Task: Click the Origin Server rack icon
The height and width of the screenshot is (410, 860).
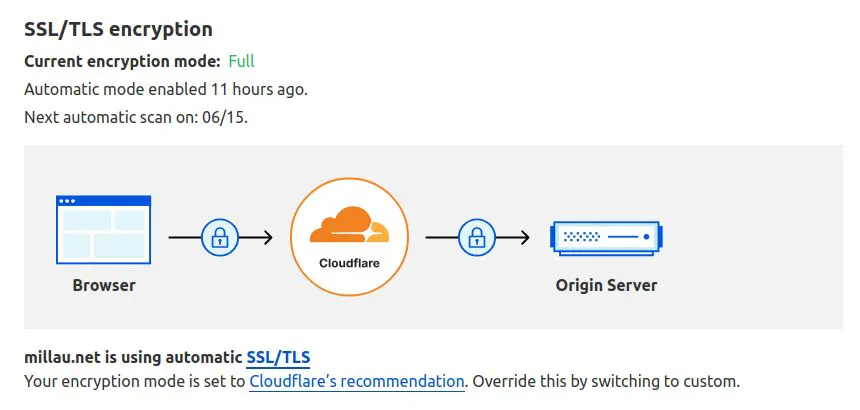Action: coord(606,237)
